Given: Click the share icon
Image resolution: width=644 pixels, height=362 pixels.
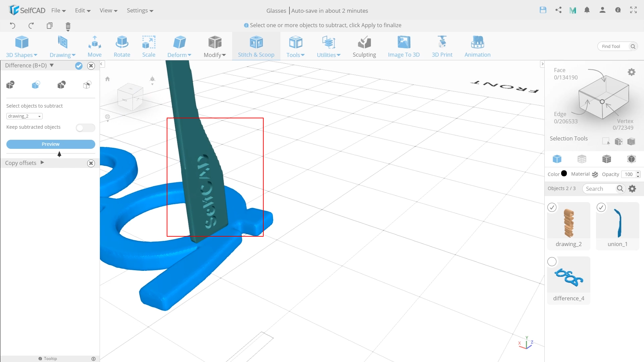Looking at the screenshot, I should pos(558,10).
